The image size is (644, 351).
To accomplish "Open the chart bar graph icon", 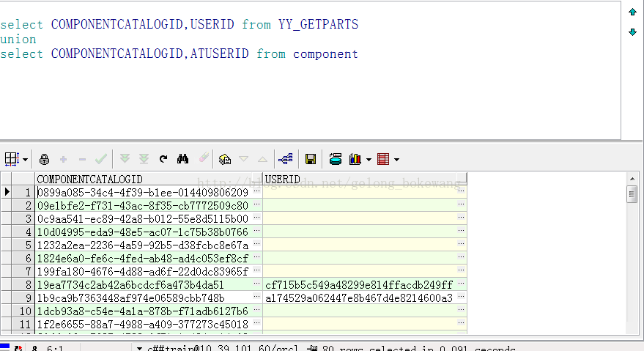I will (x=355, y=159).
